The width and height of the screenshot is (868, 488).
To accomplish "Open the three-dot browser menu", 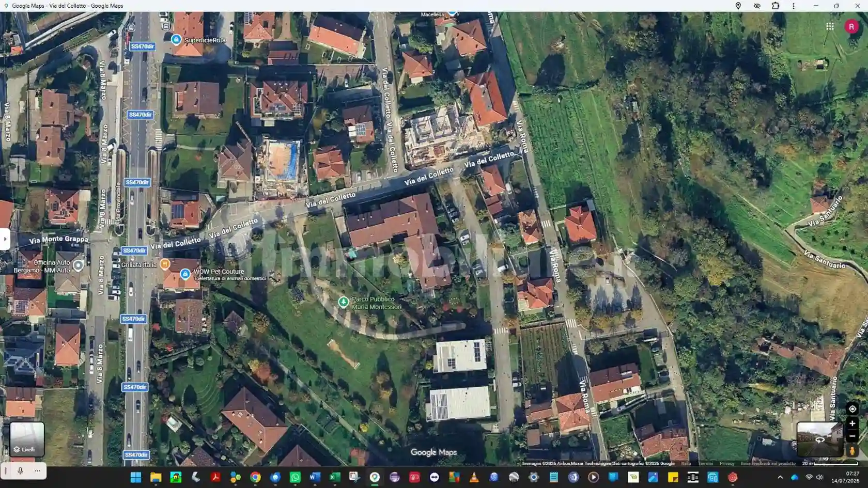I will click(794, 6).
